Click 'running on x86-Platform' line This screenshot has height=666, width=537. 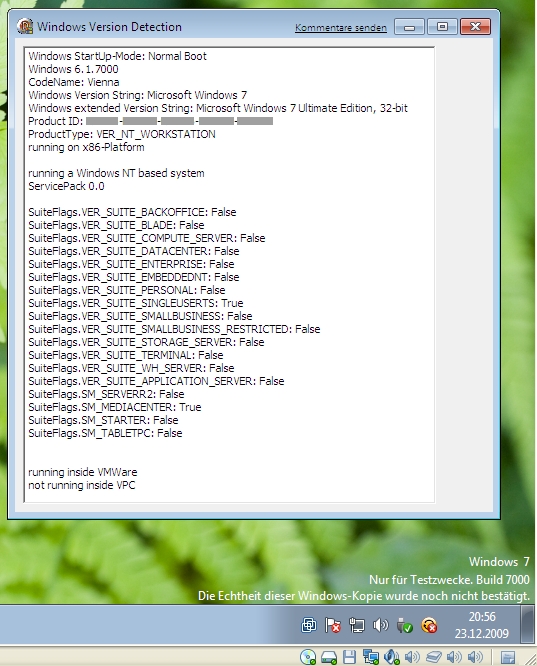pos(86,147)
